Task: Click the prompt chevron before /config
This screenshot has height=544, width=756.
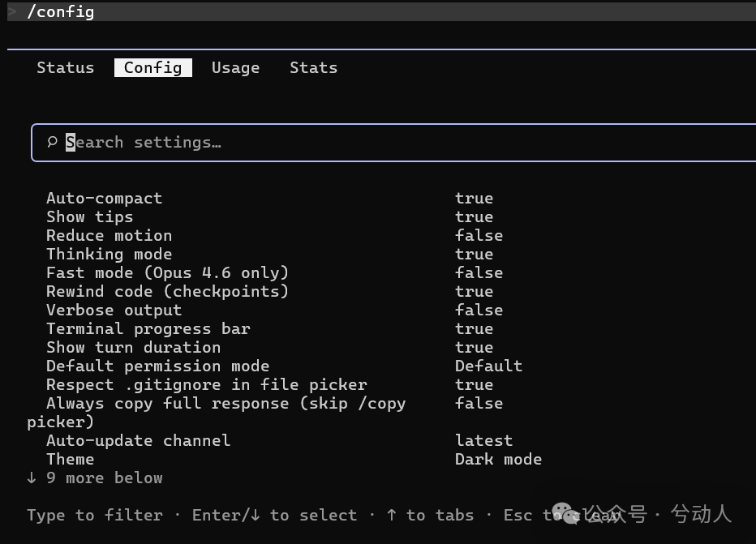Action: [x=12, y=11]
